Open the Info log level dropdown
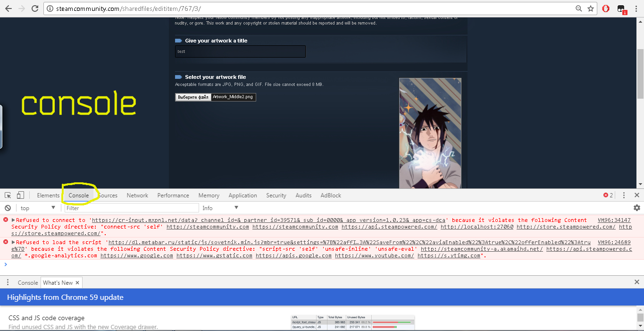Image resolution: width=644 pixels, height=331 pixels. click(x=220, y=208)
